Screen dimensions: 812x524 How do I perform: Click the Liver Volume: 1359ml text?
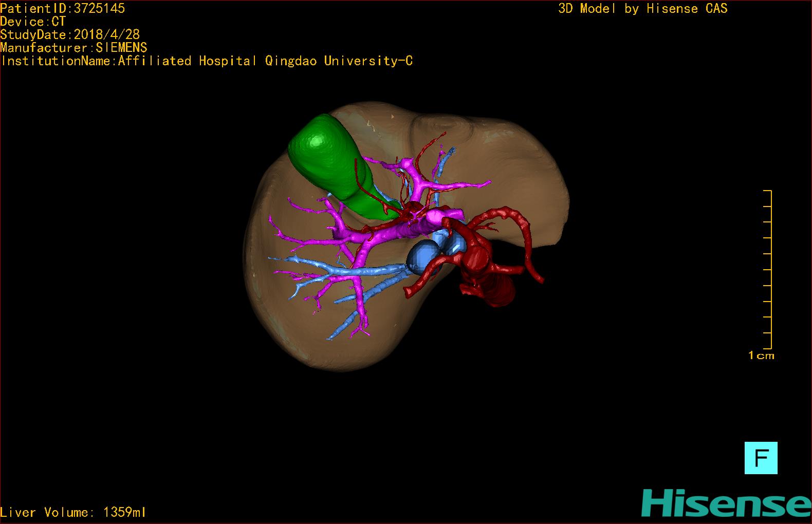point(73,512)
